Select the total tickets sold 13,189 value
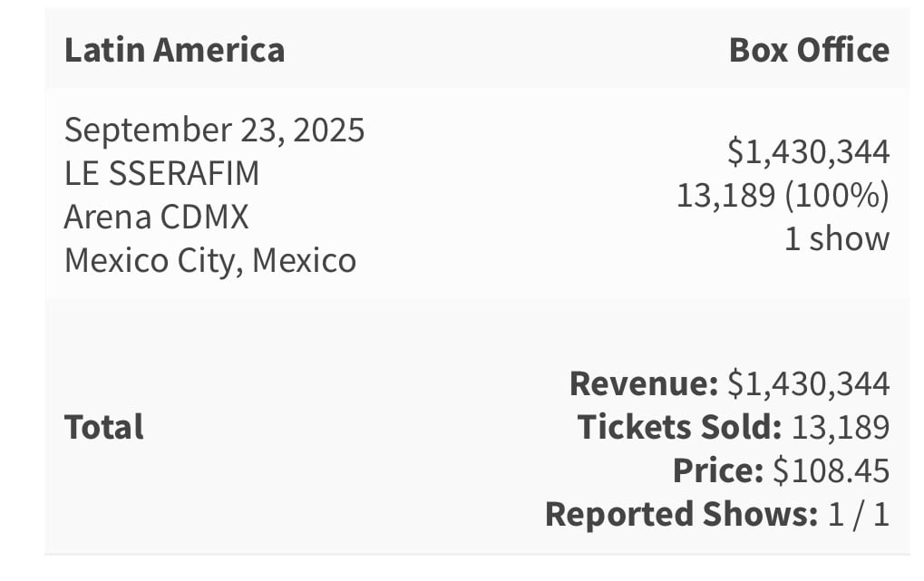The width and height of the screenshot is (924, 581). [x=841, y=428]
